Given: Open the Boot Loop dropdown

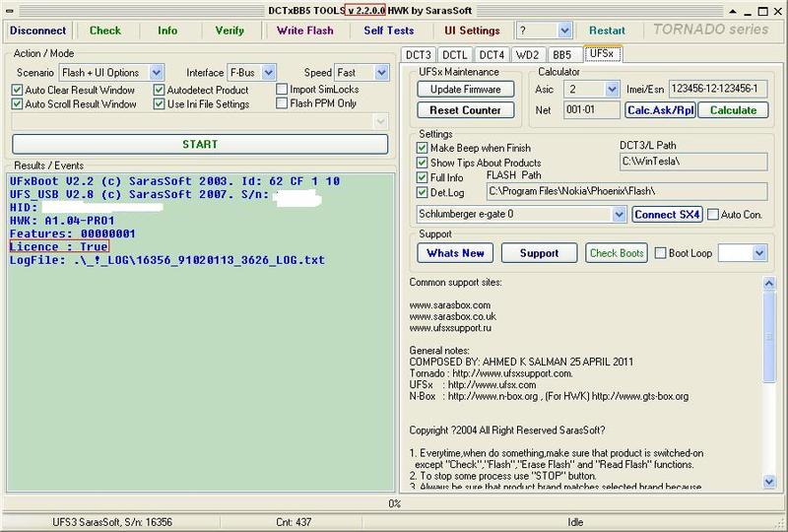Looking at the screenshot, I should [x=759, y=253].
